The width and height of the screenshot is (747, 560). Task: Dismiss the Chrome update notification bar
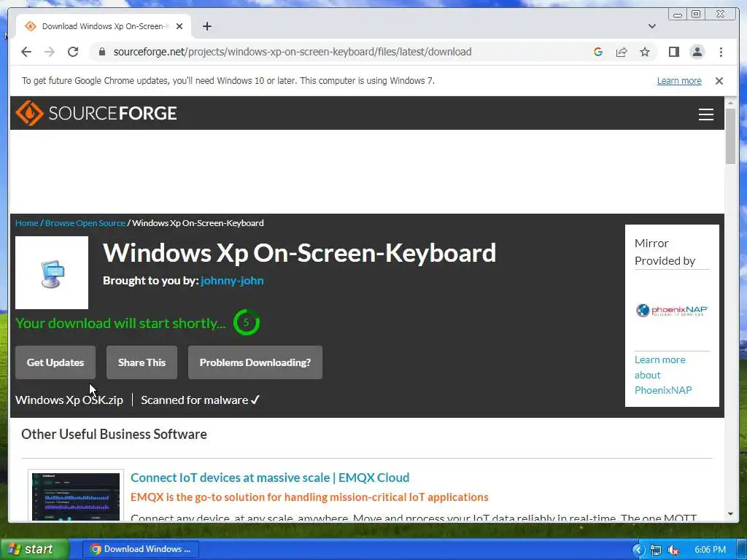coord(719,81)
